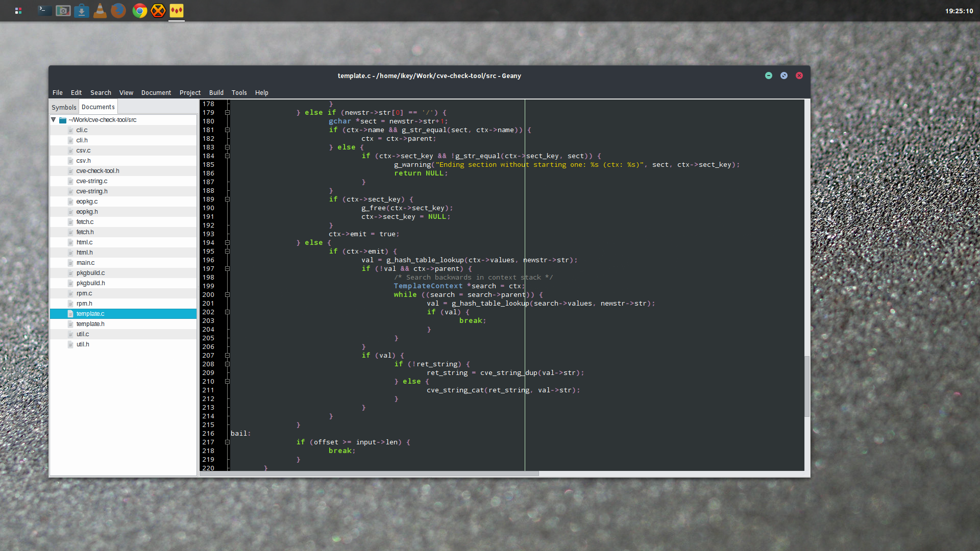This screenshot has height=551, width=980.
Task: Open the Tools menu
Action: (239, 93)
